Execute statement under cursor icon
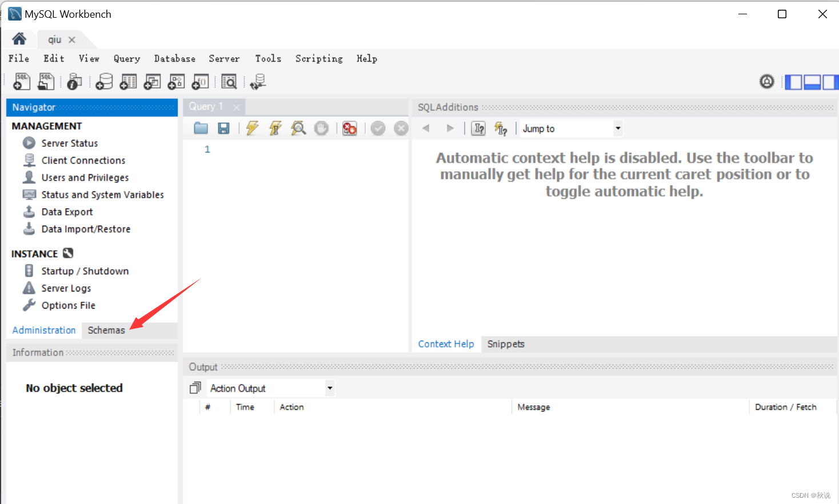 [275, 128]
